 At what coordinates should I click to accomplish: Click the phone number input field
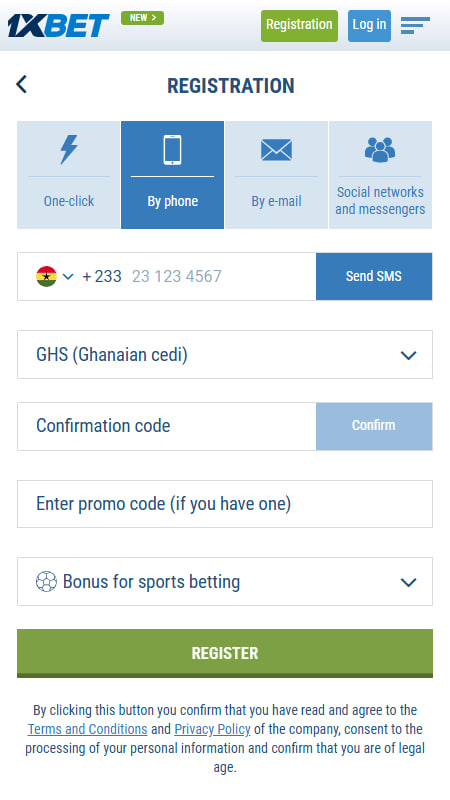coord(219,277)
